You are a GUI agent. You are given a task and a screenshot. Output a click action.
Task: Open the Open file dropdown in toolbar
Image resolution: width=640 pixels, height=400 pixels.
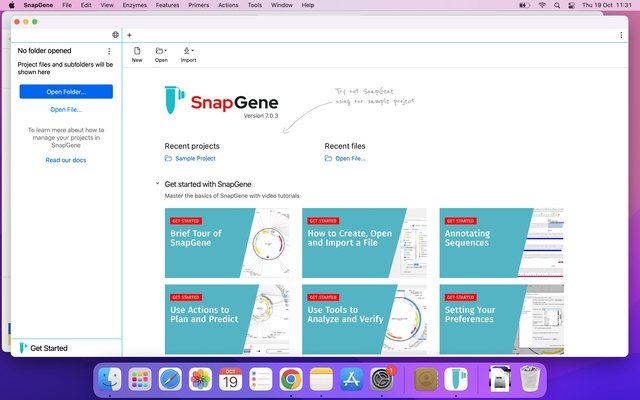[x=161, y=54]
